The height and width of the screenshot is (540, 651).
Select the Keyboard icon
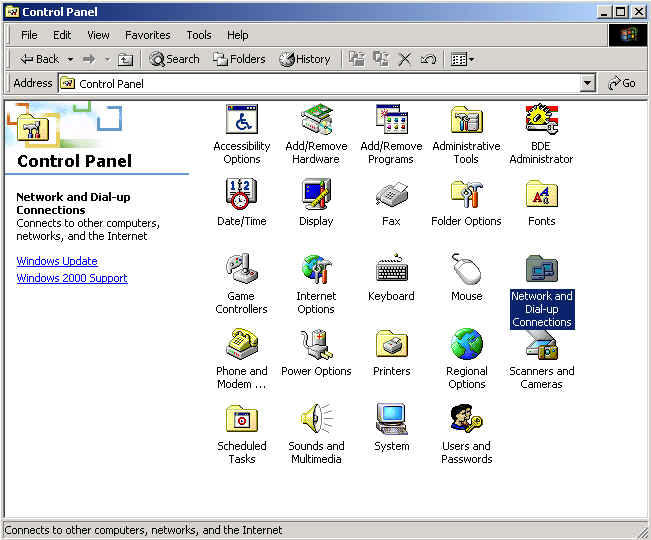[x=391, y=278]
